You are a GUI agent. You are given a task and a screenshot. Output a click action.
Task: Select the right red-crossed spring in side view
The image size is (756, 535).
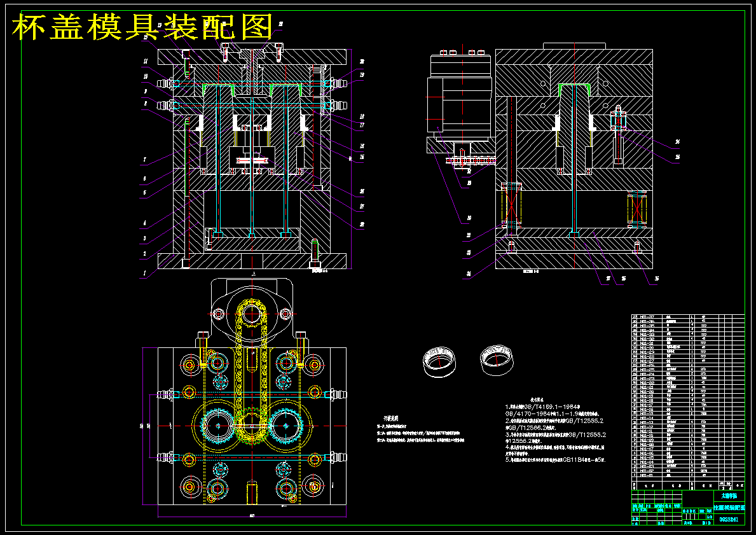pyautogui.click(x=637, y=209)
